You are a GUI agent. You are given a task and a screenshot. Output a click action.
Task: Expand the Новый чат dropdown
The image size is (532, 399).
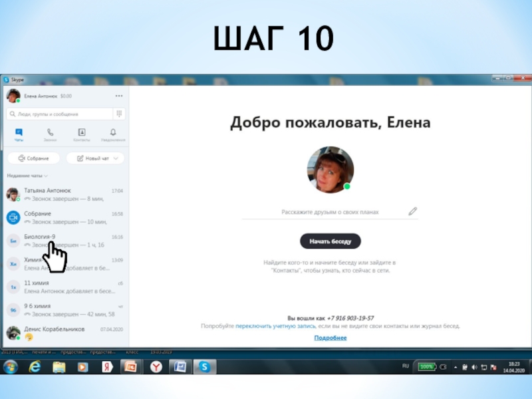click(x=96, y=158)
